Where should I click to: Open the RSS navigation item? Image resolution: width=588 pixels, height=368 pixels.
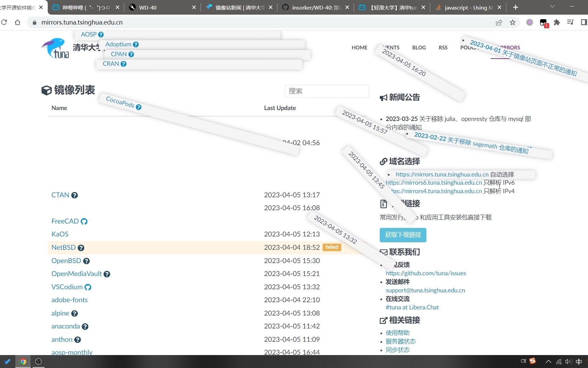443,48
